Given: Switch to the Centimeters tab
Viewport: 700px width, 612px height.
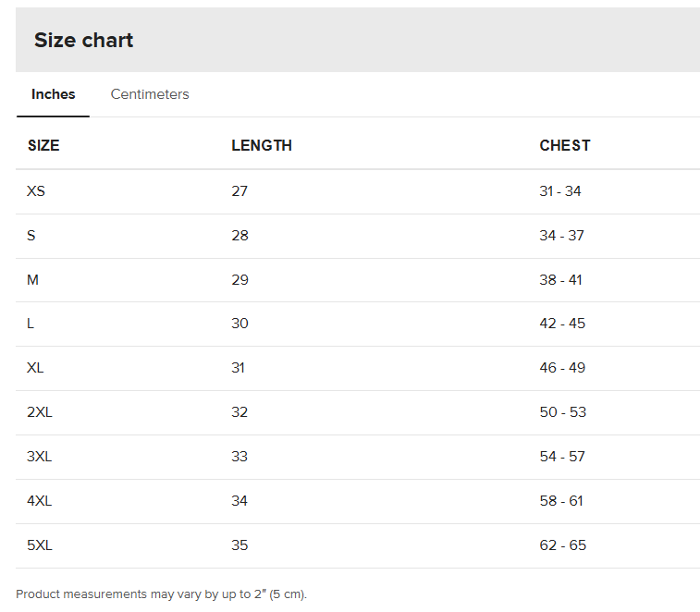Looking at the screenshot, I should (150, 94).
